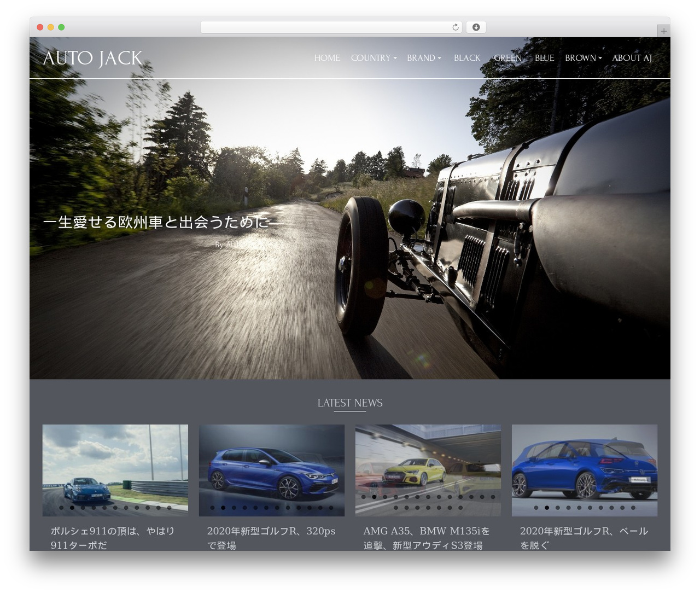Click the green maximize window button
This screenshot has width=700, height=593.
coord(61,27)
